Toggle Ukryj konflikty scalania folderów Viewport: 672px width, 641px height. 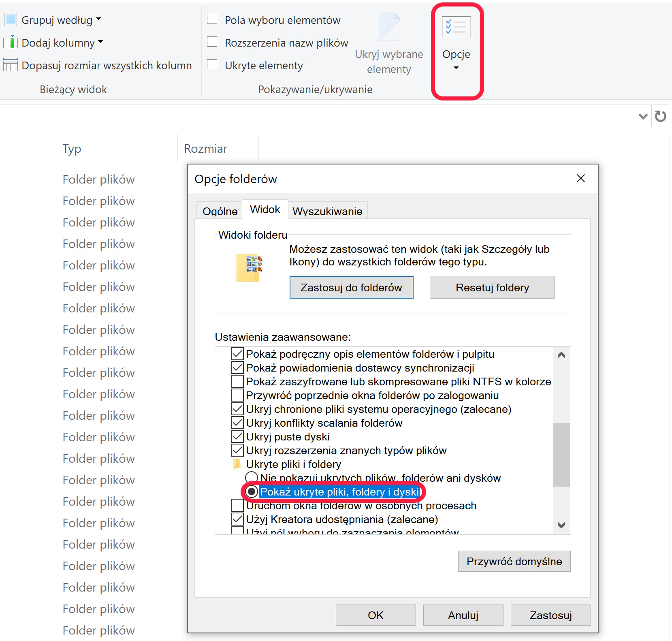pos(237,423)
